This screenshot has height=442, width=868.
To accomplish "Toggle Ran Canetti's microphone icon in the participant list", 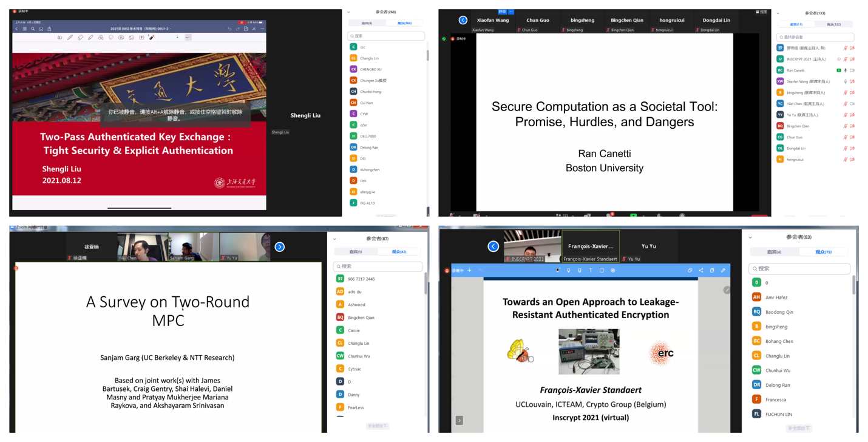I will click(846, 70).
